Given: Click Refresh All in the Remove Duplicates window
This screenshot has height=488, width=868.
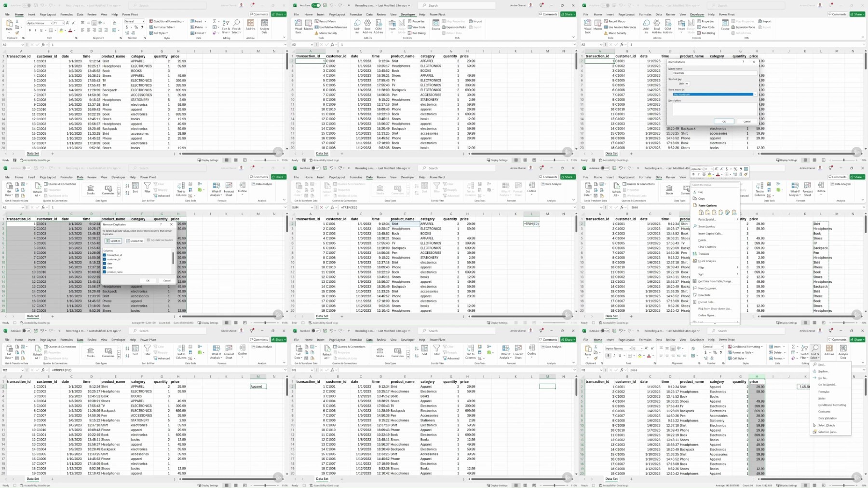Looking at the screenshot, I should coord(37,190).
